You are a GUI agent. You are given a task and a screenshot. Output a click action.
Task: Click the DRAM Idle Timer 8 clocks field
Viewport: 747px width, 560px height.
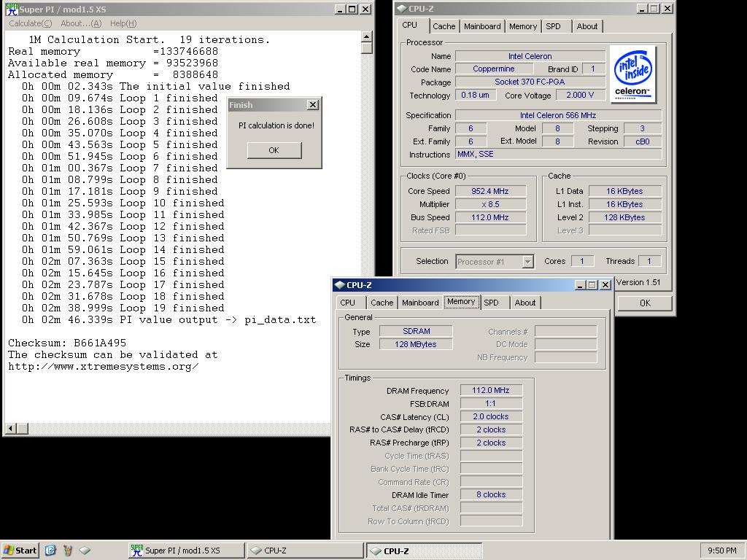(x=491, y=495)
